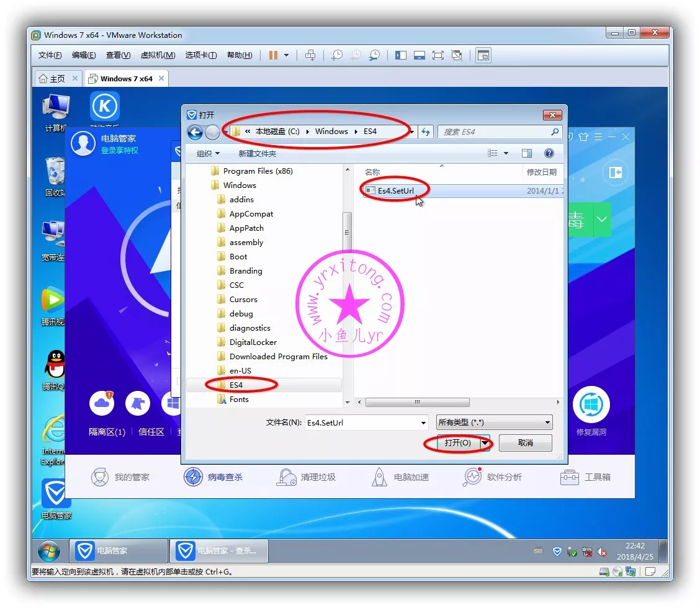Open the 虚拟机(M) menu
Image resolution: width=700 pixels, height=608 pixels.
(x=158, y=55)
